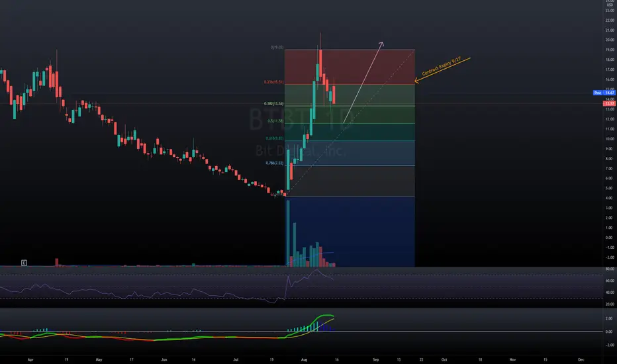Click the 17.00 price scale value
Screen dimensions: 617x364
[610, 69]
